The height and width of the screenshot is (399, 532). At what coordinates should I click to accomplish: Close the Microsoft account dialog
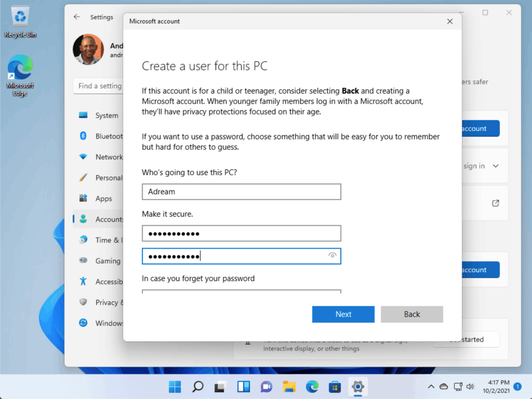coord(450,21)
